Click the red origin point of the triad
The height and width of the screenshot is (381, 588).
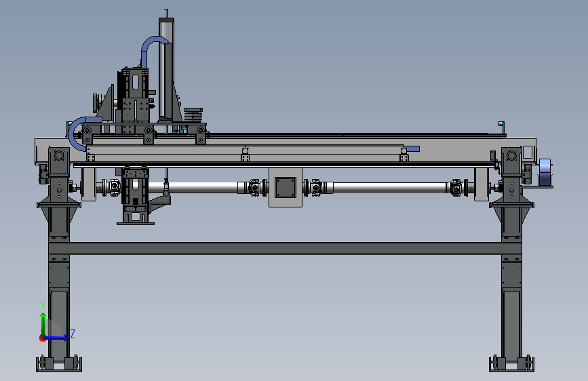click(x=42, y=338)
